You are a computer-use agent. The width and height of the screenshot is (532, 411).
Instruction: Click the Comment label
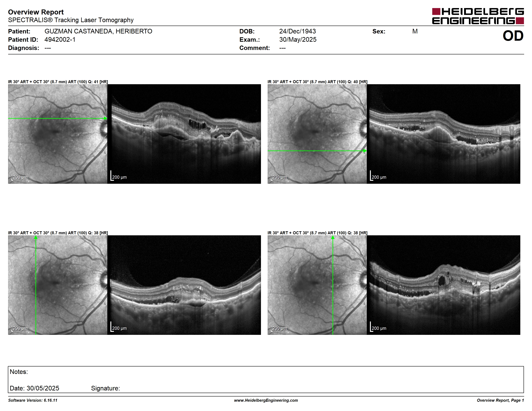point(255,48)
